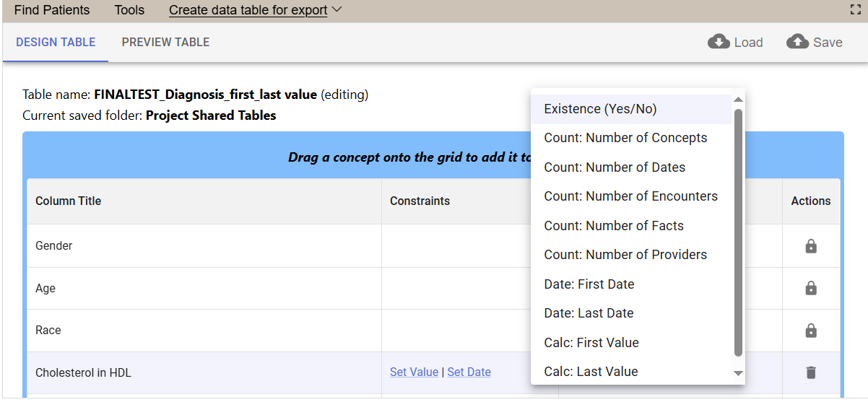This screenshot has width=868, height=402.
Task: Switch to the Preview Table tab
Action: click(165, 43)
